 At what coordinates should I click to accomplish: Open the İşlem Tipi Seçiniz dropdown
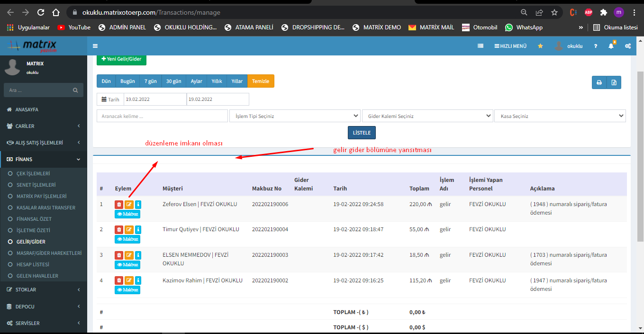click(x=295, y=116)
